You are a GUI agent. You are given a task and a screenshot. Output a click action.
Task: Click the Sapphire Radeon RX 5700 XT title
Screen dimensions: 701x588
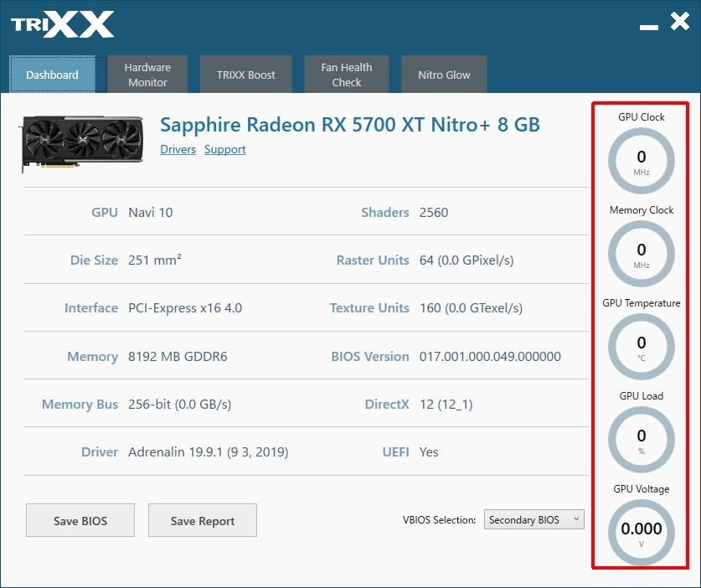[x=350, y=125]
